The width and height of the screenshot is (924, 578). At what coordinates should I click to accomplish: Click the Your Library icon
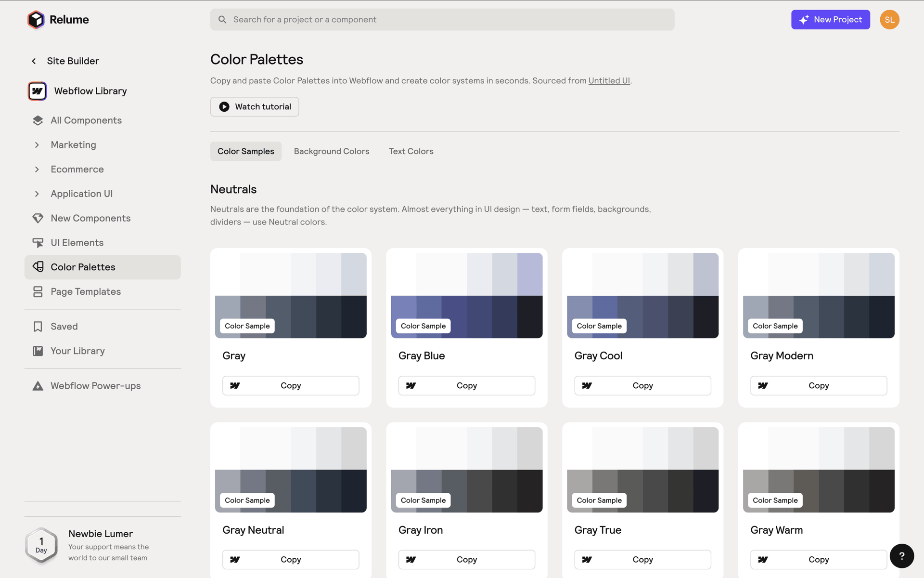(38, 351)
